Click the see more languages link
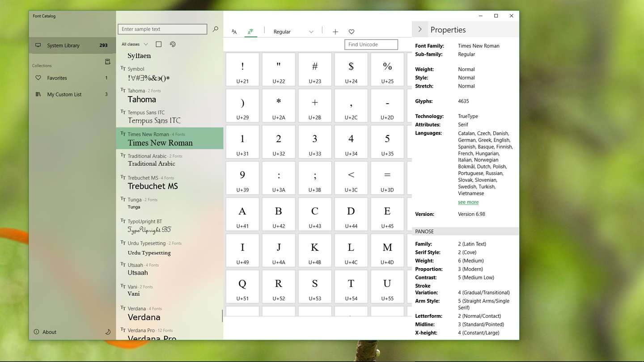The image size is (644, 362). click(x=468, y=202)
